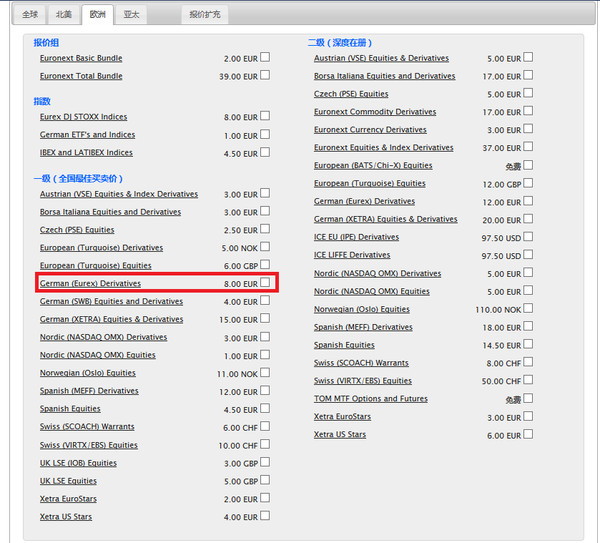Screen dimensions: 600x543
Task: Open German (Eurex) Derivatives 12.00 EUR link
Action: tap(364, 201)
